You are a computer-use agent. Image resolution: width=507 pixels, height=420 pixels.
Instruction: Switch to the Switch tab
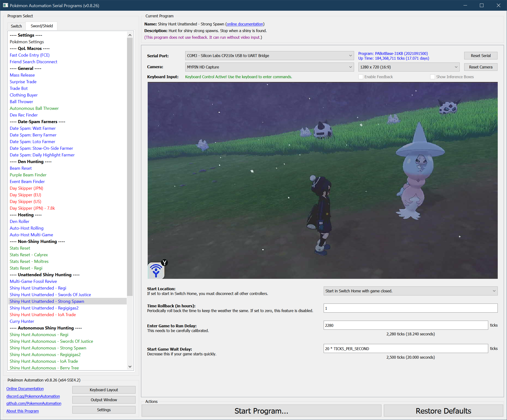(16, 26)
